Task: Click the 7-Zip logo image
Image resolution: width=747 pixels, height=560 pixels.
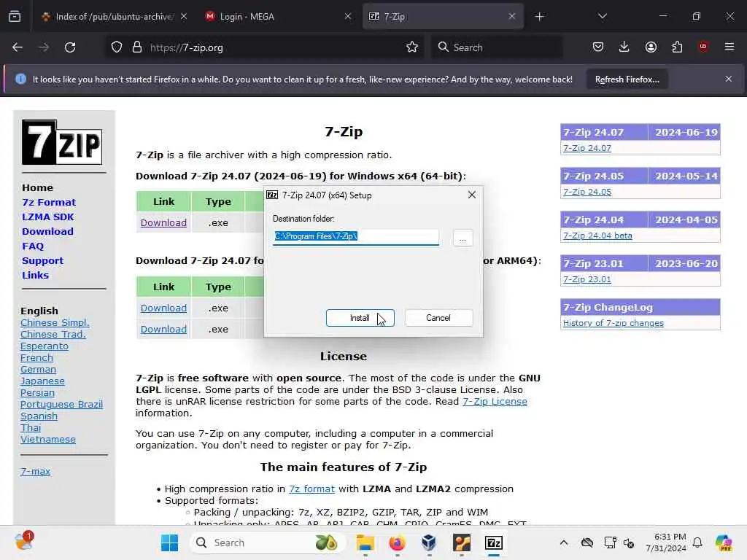Action: click(x=62, y=142)
